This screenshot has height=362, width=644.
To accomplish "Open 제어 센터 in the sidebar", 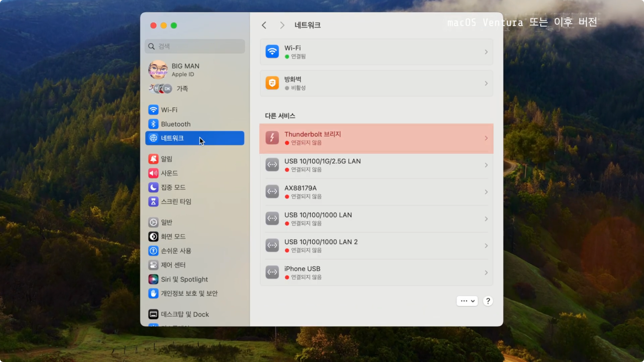I will (173, 265).
